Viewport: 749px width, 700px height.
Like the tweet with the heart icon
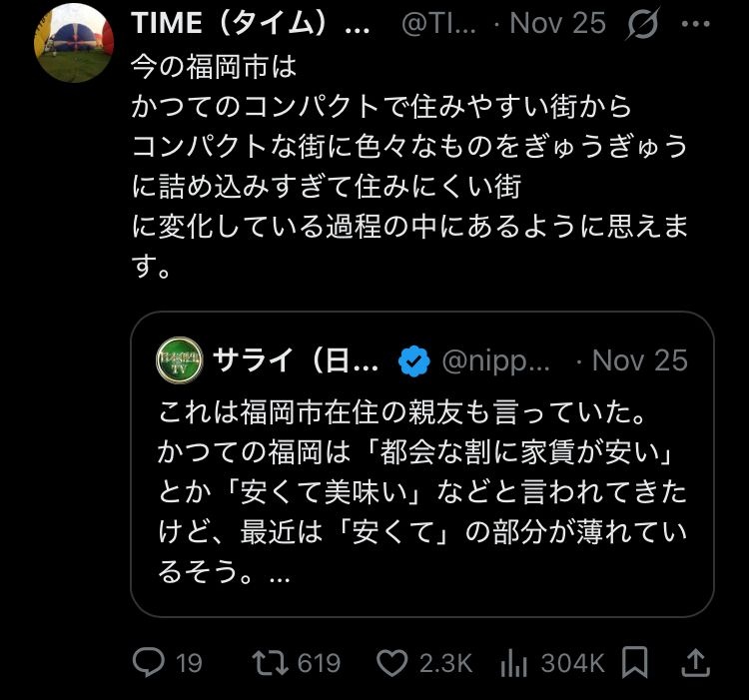(x=393, y=662)
